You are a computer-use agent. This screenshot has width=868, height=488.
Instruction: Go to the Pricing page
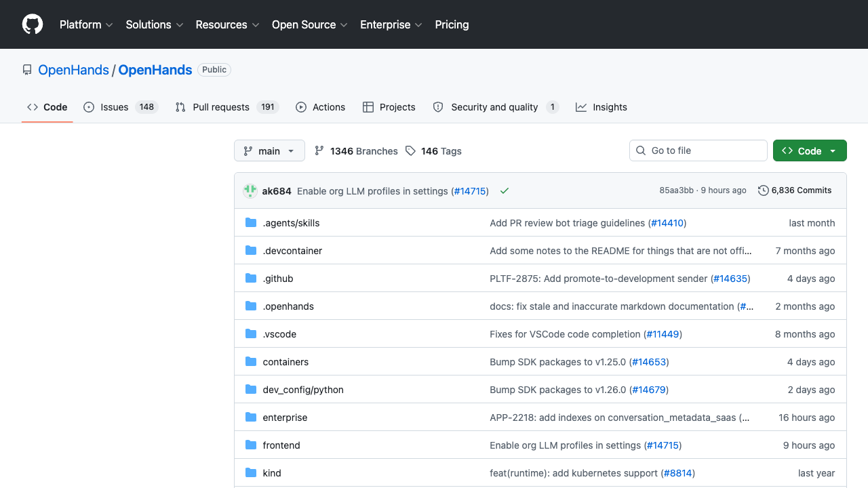(x=452, y=24)
